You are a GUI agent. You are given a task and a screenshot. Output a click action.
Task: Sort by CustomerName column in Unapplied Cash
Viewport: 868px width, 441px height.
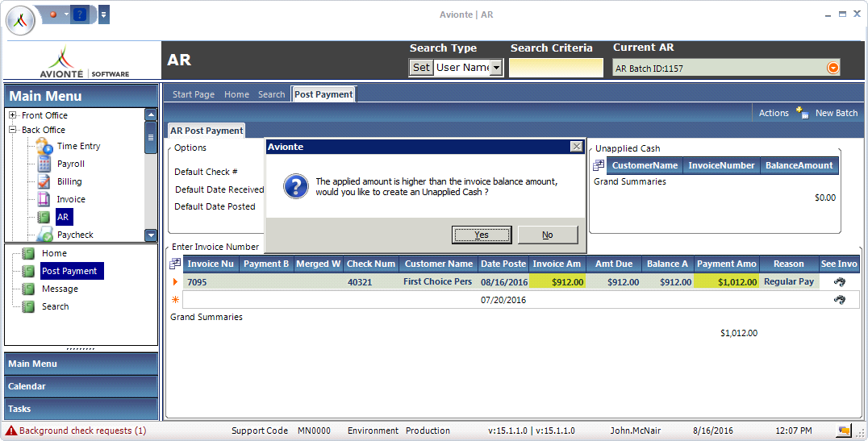click(x=645, y=165)
